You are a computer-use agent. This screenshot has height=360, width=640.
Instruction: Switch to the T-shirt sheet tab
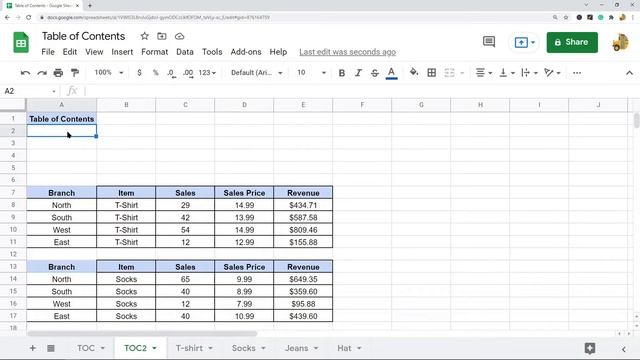coord(189,348)
